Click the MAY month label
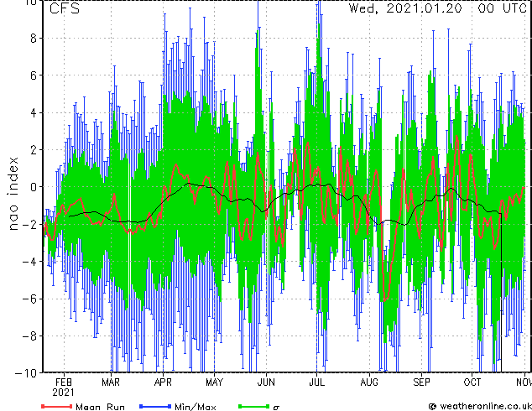The height and width of the screenshot is (411, 532). [x=214, y=382]
